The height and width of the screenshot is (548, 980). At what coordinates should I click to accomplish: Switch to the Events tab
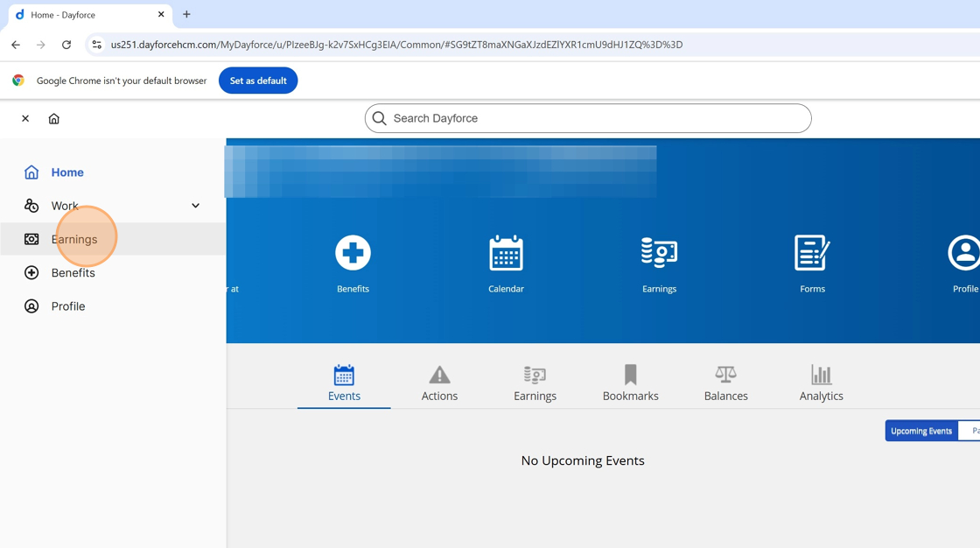tap(345, 383)
